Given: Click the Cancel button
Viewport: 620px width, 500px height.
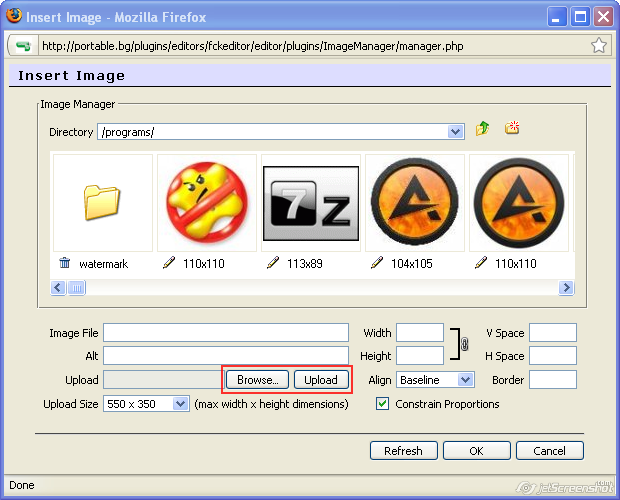Looking at the screenshot, I should (x=550, y=451).
